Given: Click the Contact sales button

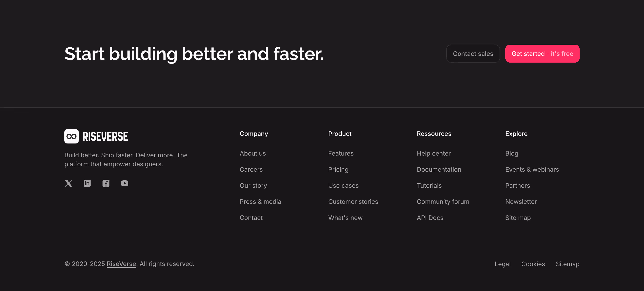Looking at the screenshot, I should point(473,53).
